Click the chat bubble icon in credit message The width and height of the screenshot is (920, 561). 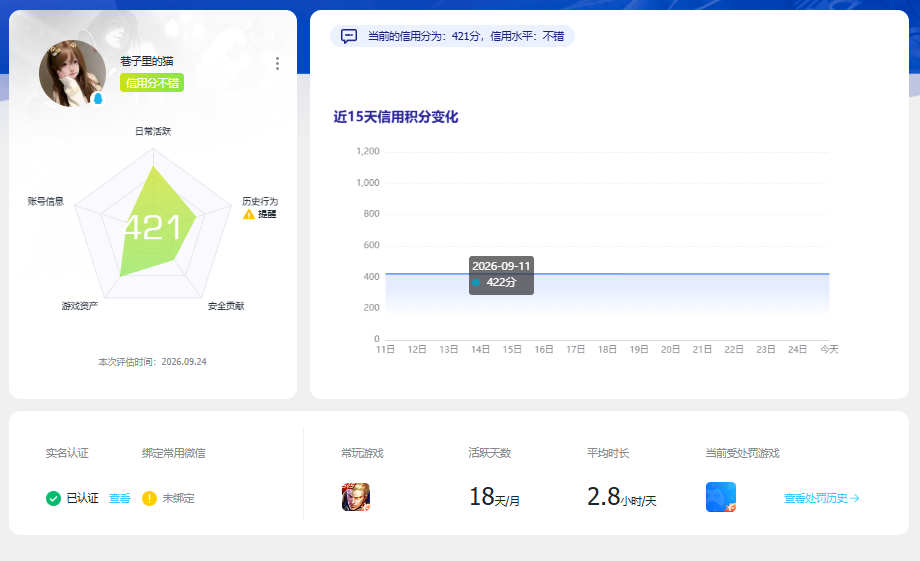point(349,36)
